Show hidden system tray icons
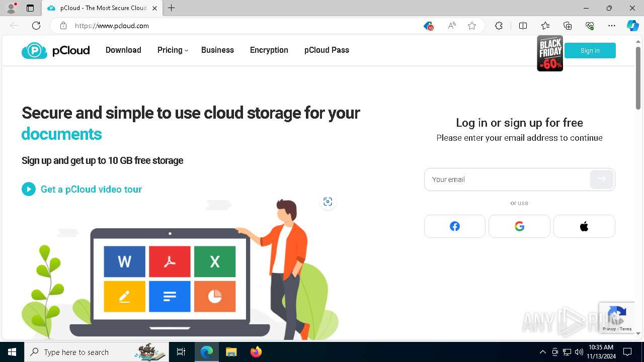Image resolution: width=644 pixels, height=362 pixels. 542,352
